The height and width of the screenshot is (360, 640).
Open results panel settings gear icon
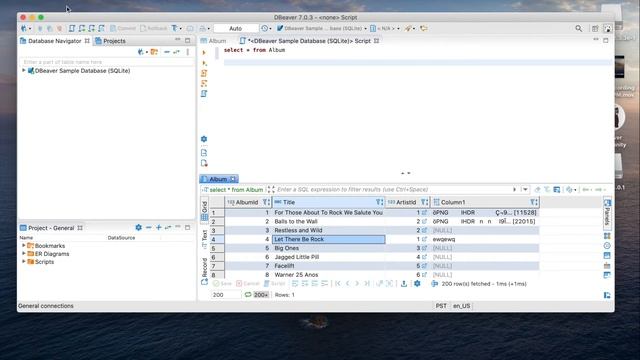(417, 284)
